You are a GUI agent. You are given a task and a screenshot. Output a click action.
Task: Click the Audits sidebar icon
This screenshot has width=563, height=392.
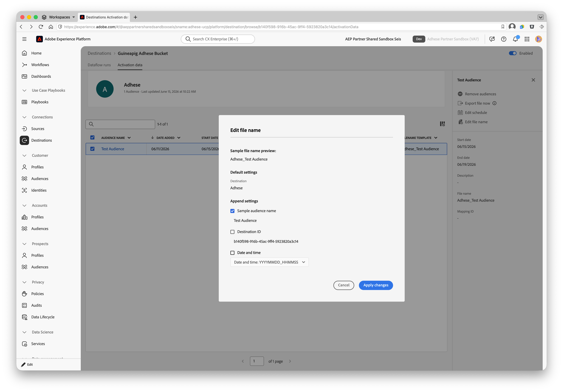[24, 305]
